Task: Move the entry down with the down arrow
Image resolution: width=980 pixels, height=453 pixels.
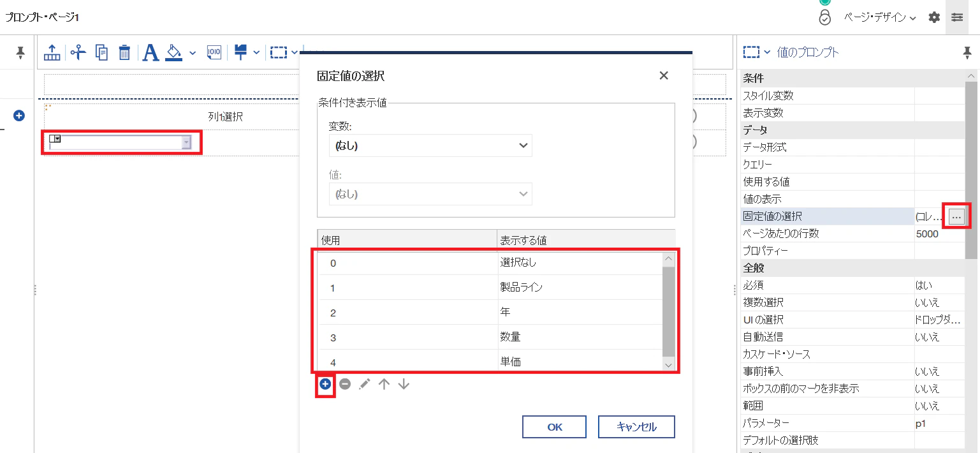Action: (x=404, y=384)
